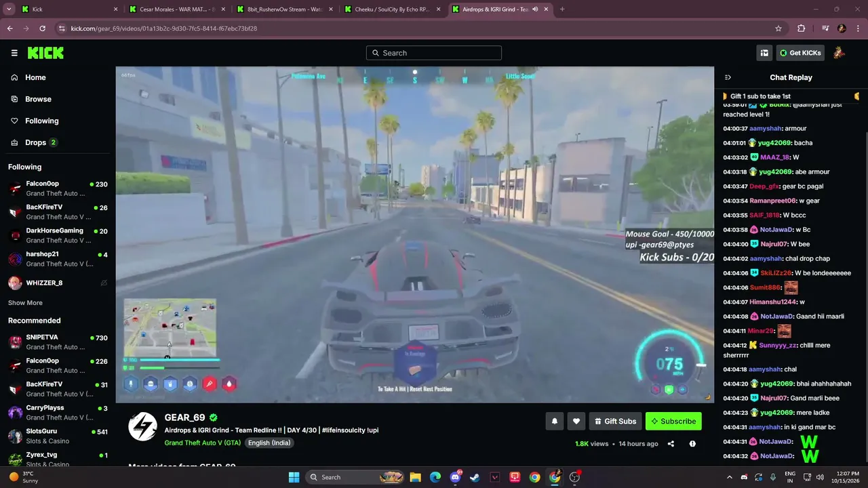Open File Explorer from the taskbar
The image size is (868, 488).
415,477
